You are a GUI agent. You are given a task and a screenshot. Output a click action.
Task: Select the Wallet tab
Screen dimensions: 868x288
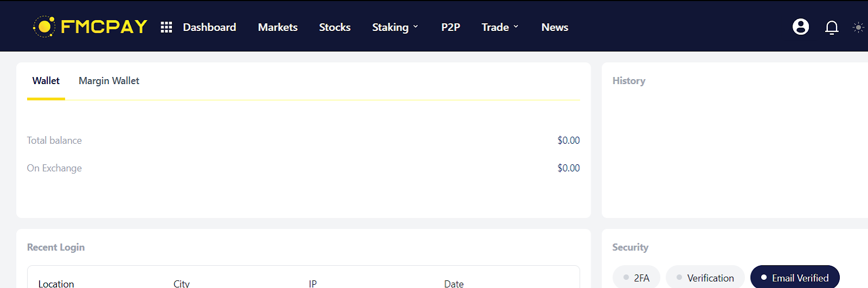click(46, 81)
